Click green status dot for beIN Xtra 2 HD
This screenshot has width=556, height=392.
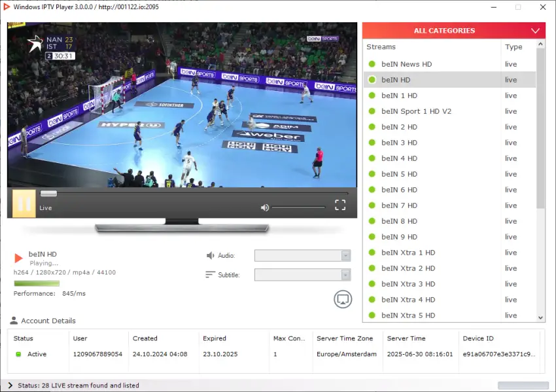tap(372, 268)
